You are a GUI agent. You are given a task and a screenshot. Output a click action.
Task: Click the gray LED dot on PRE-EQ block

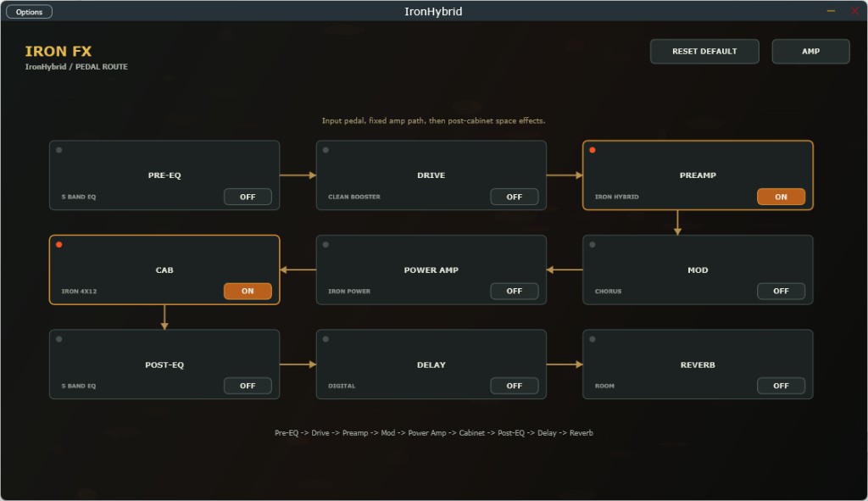pyautogui.click(x=59, y=150)
